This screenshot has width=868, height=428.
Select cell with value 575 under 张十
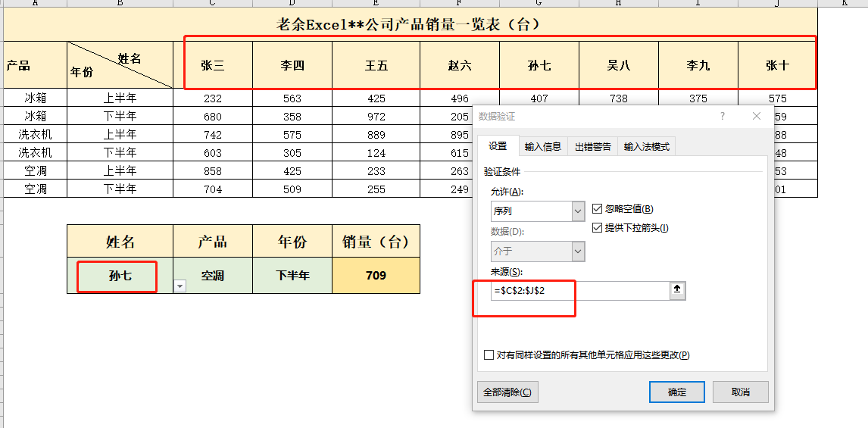(x=778, y=98)
